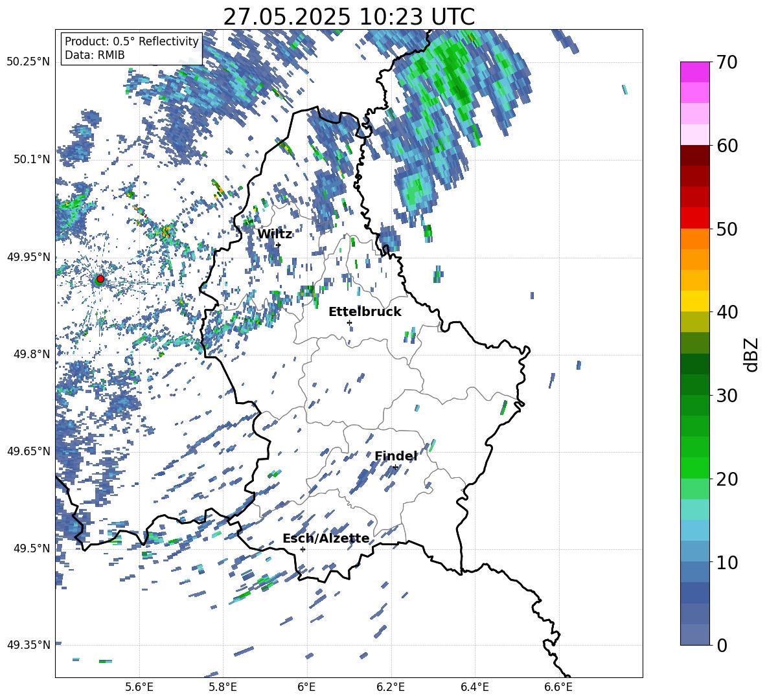Click the "Data: RMIB" text
The width and height of the screenshot is (767, 700).
pos(95,55)
